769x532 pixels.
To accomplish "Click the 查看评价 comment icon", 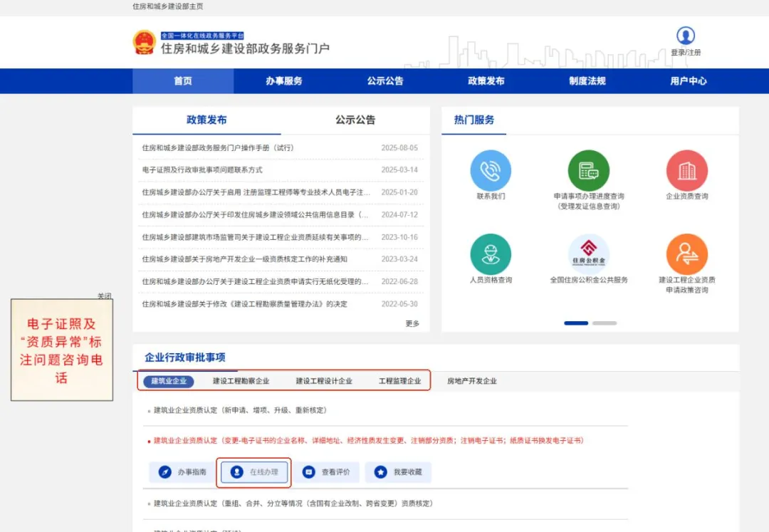I will pyautogui.click(x=308, y=471).
